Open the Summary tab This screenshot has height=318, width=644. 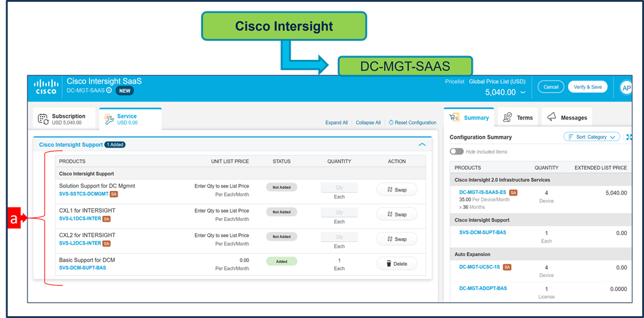470,117
